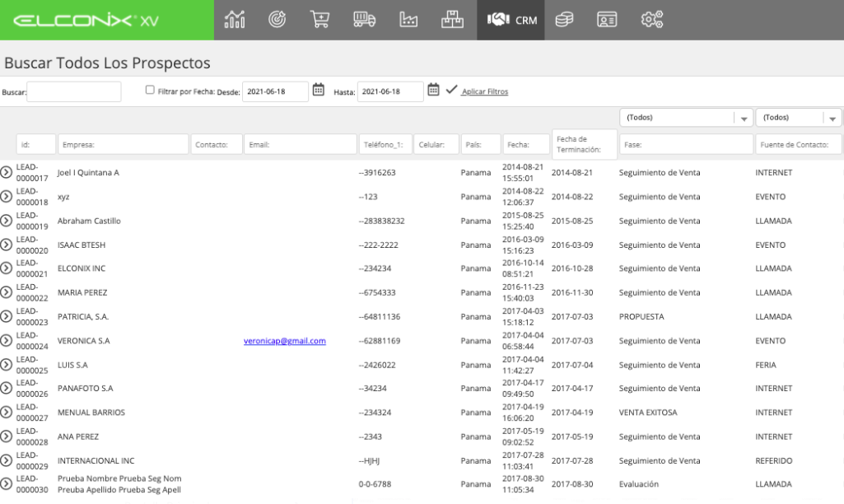
Task: Click the Fase column filter field
Action: 686,144
